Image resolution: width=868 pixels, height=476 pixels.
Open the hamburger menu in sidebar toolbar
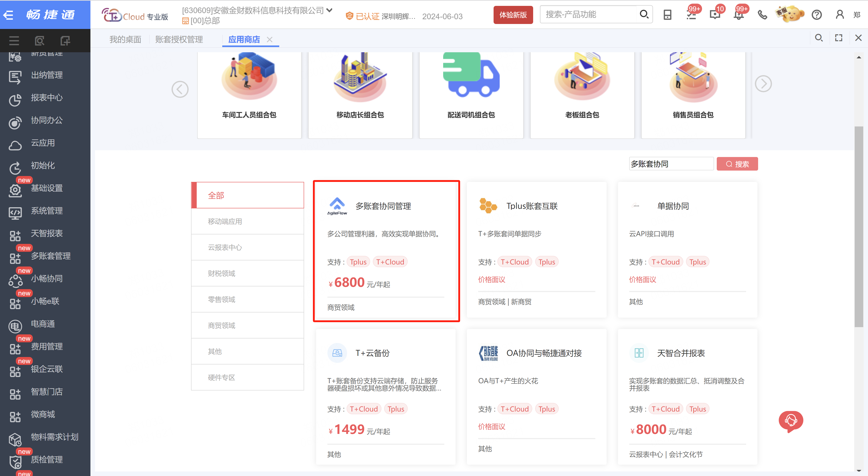pyautogui.click(x=14, y=41)
